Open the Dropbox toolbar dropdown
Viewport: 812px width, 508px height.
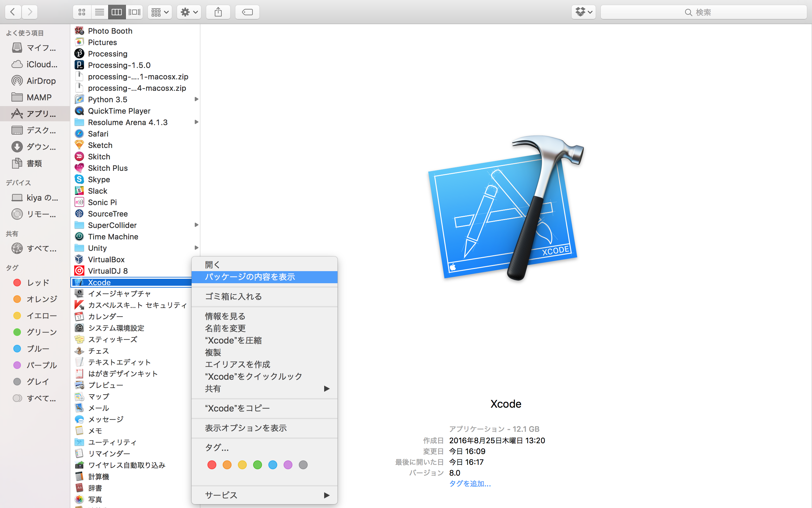coord(584,12)
